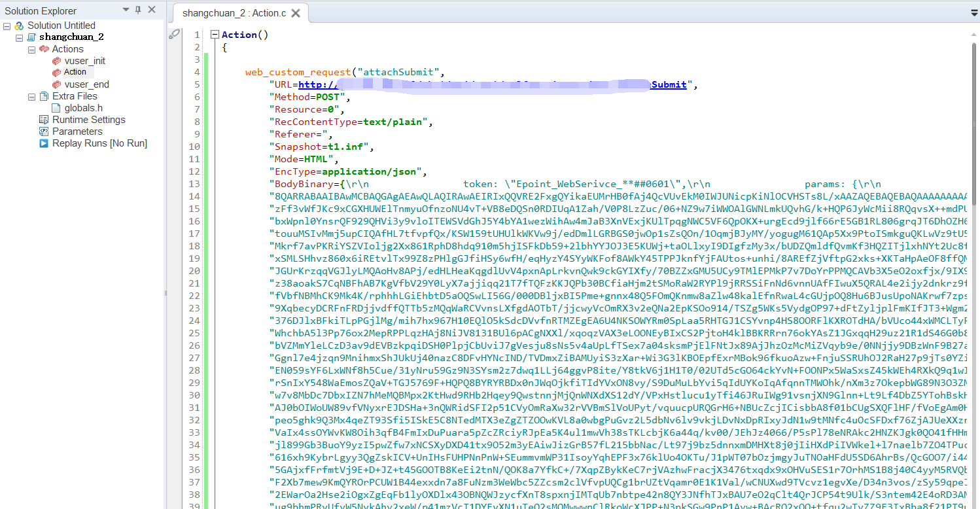Pin the Solution Explorer panel
This screenshot has width=980, height=509.
pos(138,10)
